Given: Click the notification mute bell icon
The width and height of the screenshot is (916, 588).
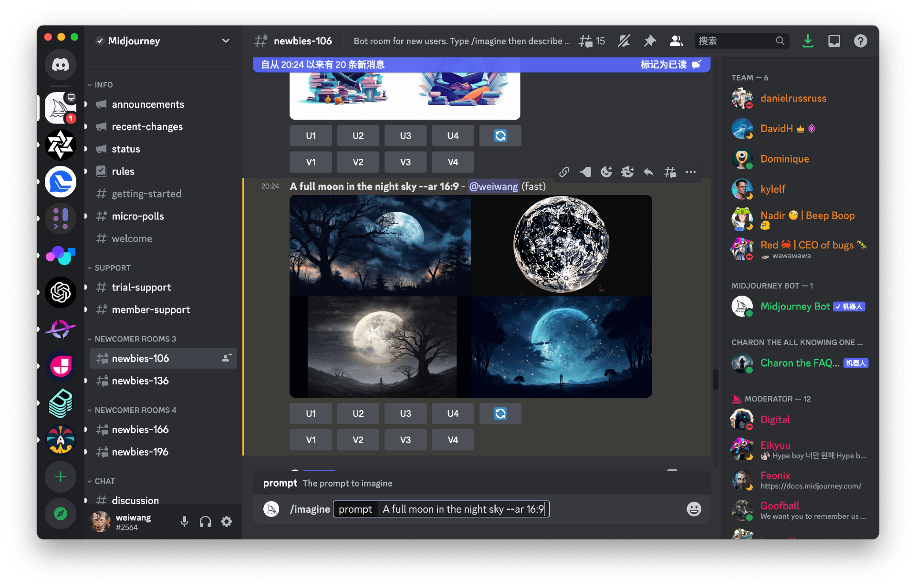Looking at the screenshot, I should click(x=624, y=41).
